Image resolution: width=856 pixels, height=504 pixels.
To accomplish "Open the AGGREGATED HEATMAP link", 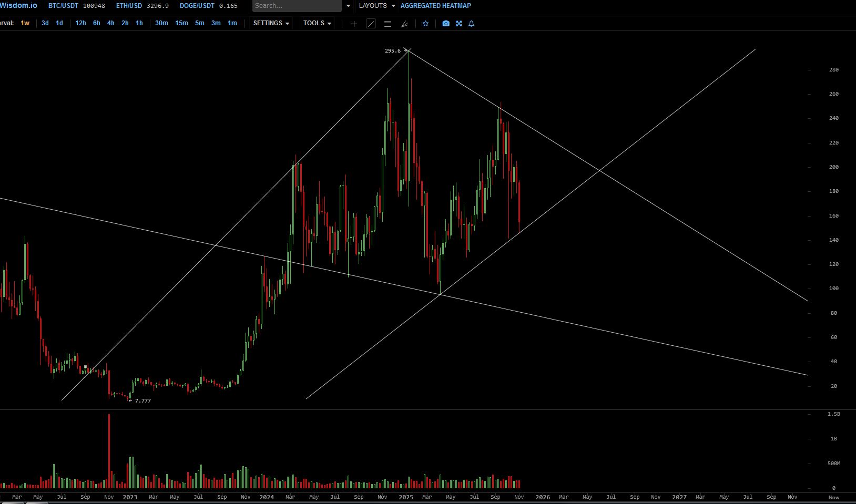I will (x=435, y=6).
